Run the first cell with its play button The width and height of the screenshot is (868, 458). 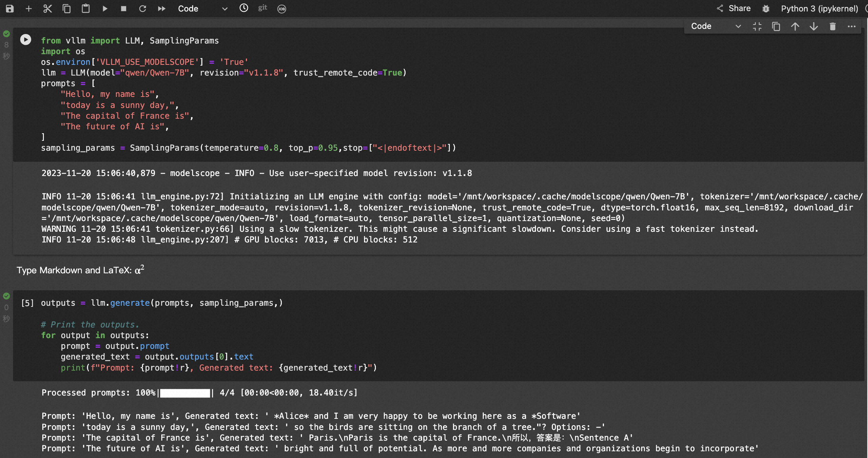coord(26,39)
